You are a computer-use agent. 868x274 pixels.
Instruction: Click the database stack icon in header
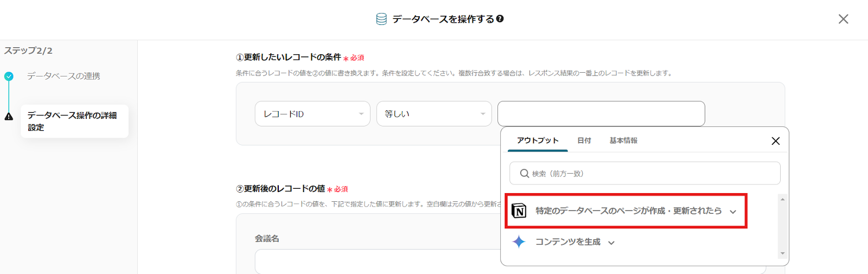click(381, 19)
